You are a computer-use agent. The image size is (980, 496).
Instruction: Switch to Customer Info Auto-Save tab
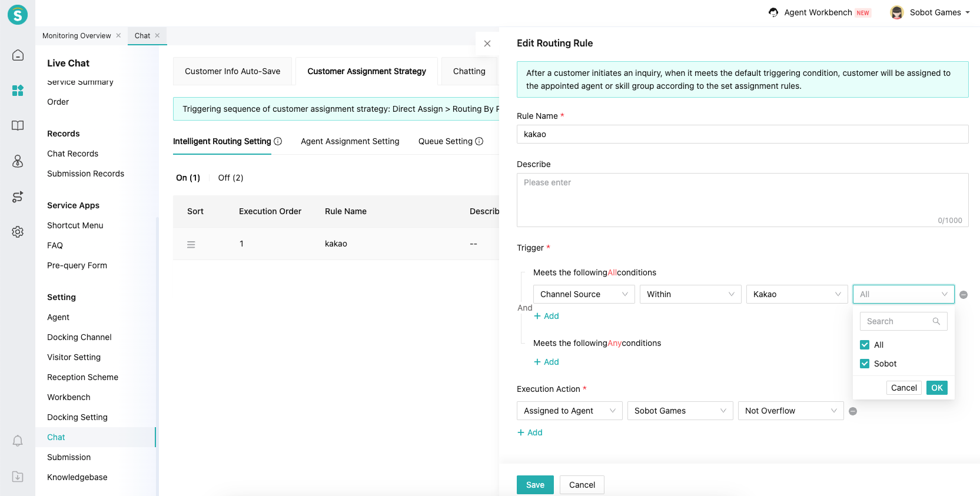tap(232, 71)
